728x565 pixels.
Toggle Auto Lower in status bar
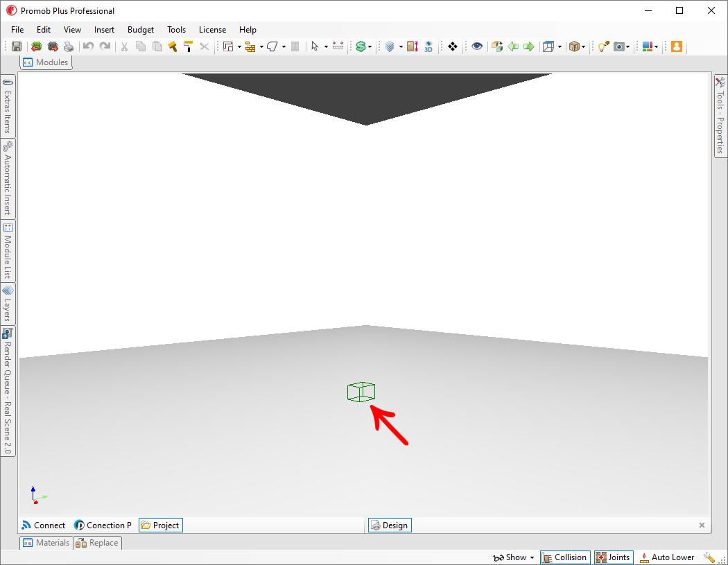[x=666, y=557]
